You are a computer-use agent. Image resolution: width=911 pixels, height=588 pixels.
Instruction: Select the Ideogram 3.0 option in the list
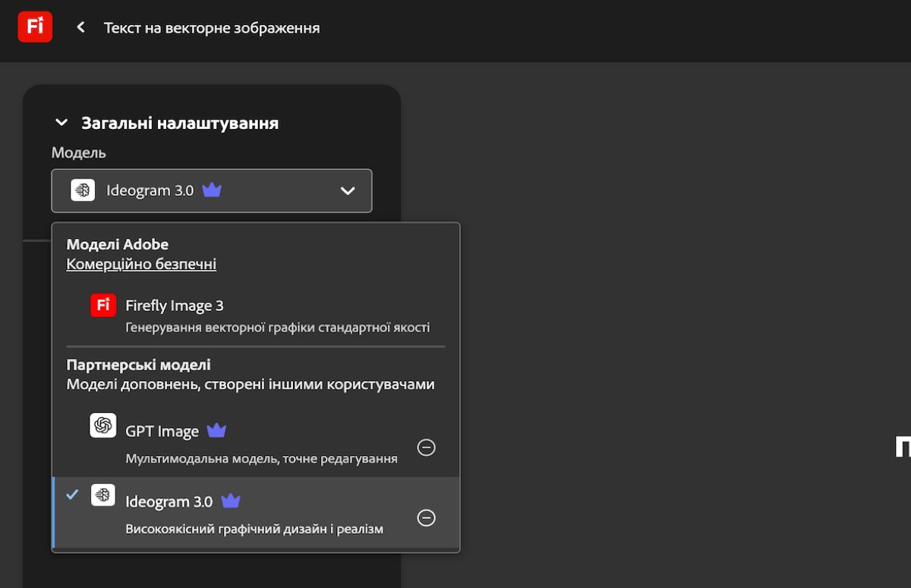tap(256, 512)
